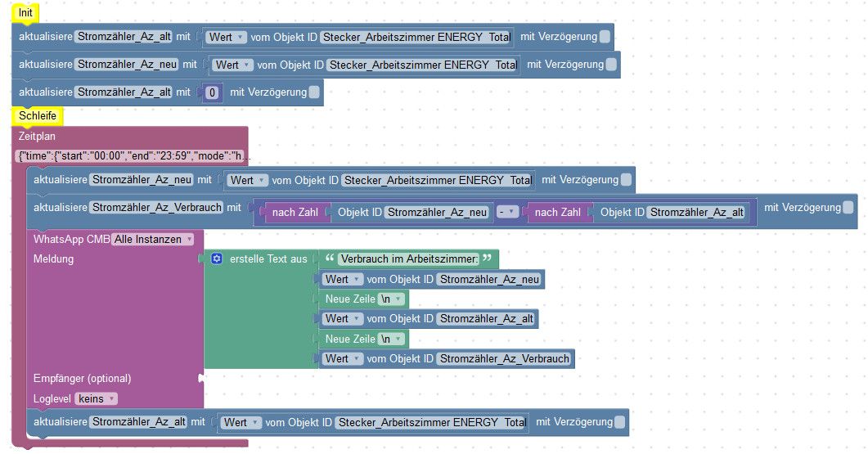Viewport: 868px width, 454px height.
Task: Check 'mit Verzögerung' on the last Zeitplan block
Action: click(x=620, y=422)
